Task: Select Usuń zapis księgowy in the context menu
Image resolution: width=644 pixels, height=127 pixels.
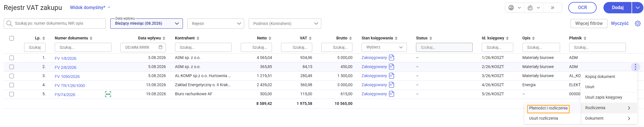Action: click(x=604, y=97)
